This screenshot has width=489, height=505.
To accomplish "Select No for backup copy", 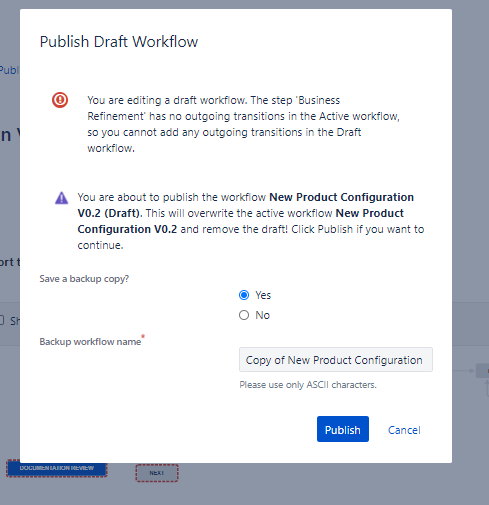I will 244,315.
